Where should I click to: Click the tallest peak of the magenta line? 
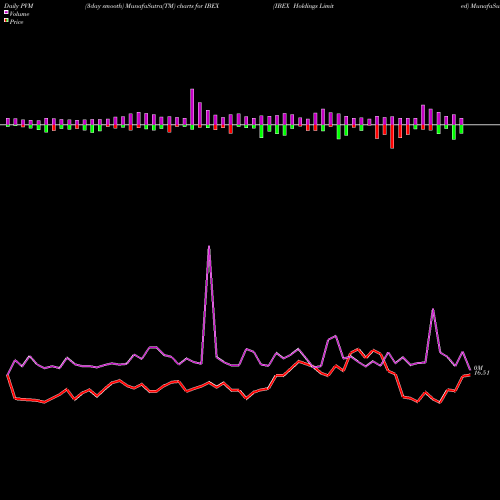[x=209, y=247]
